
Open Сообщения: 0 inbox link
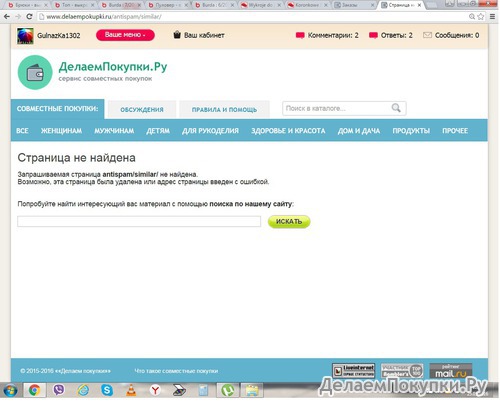(451, 35)
